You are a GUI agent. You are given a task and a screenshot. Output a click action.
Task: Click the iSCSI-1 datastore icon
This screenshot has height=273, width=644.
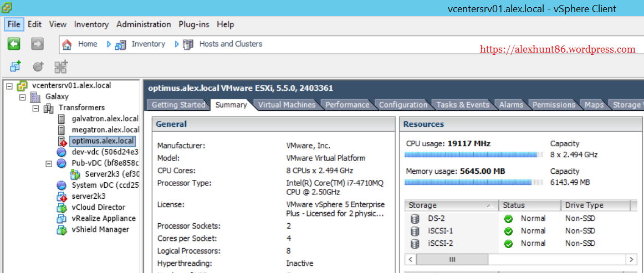point(415,231)
